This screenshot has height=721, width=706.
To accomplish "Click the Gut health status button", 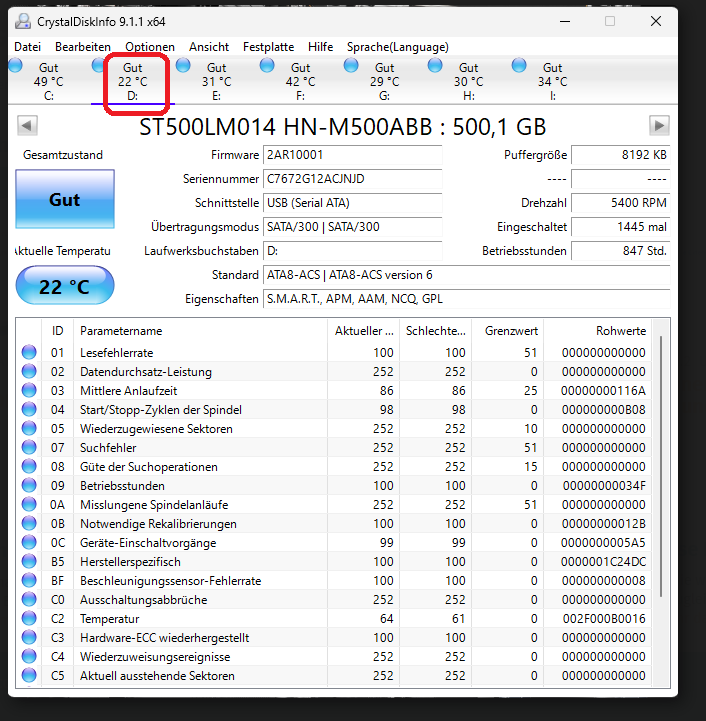I will (x=65, y=199).
